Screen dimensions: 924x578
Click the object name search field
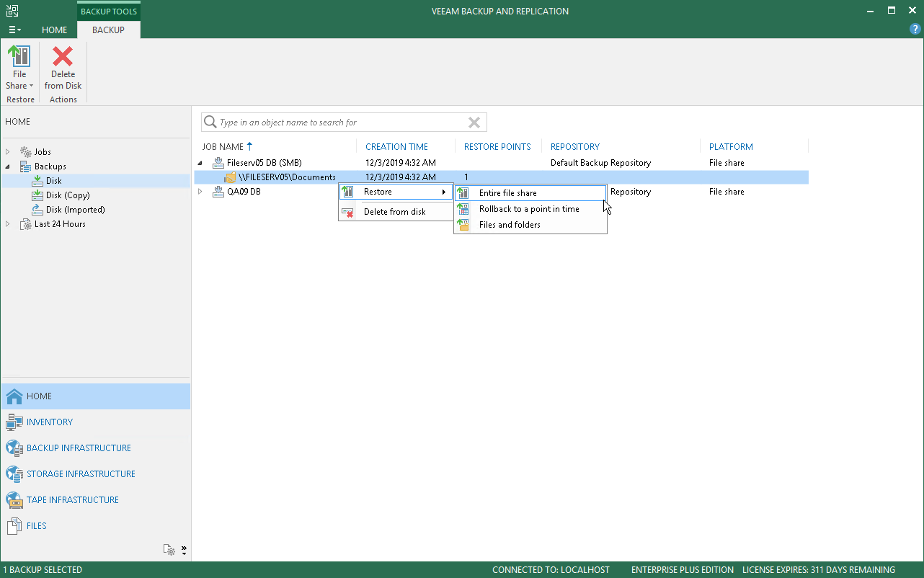click(x=344, y=123)
